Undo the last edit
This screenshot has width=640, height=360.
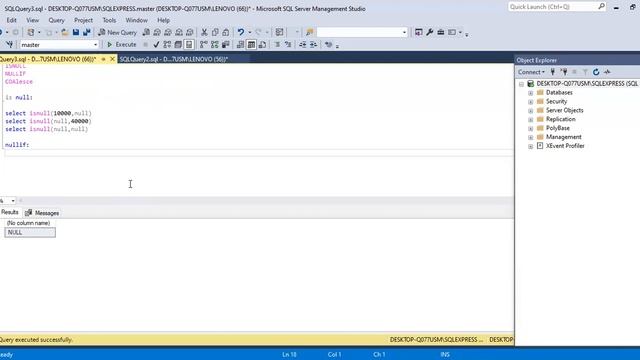(241, 32)
